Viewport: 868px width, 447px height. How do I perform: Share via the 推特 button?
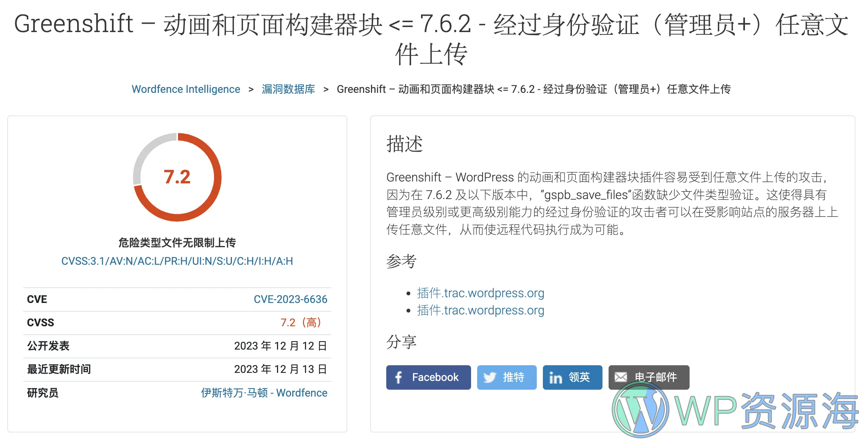point(507,377)
